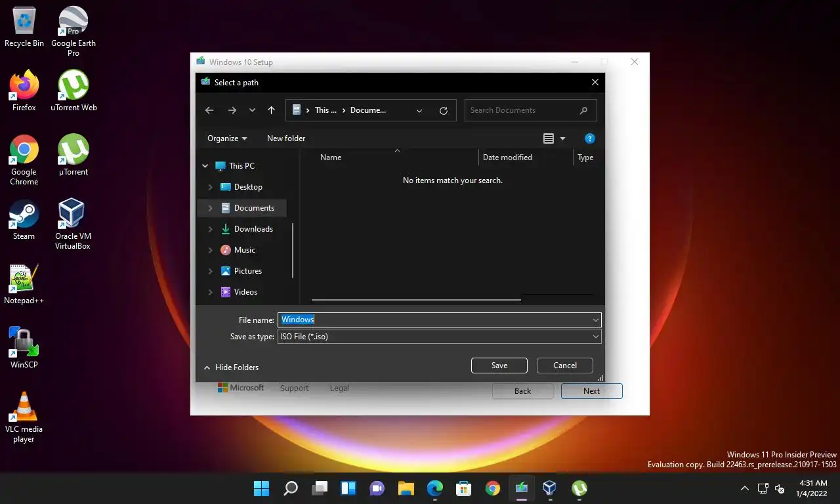Click the horizontal scrollbar in file list
Screen dimensions: 840x504
[x=416, y=300]
